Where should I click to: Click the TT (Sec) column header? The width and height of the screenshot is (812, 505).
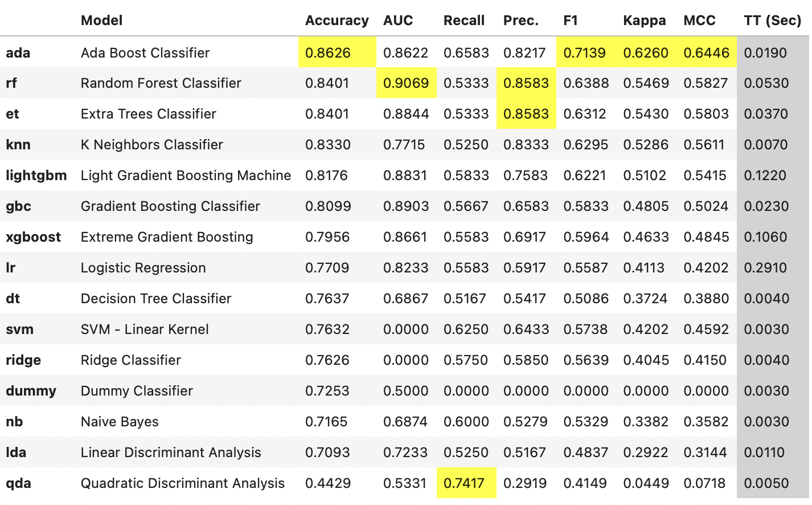(x=772, y=21)
